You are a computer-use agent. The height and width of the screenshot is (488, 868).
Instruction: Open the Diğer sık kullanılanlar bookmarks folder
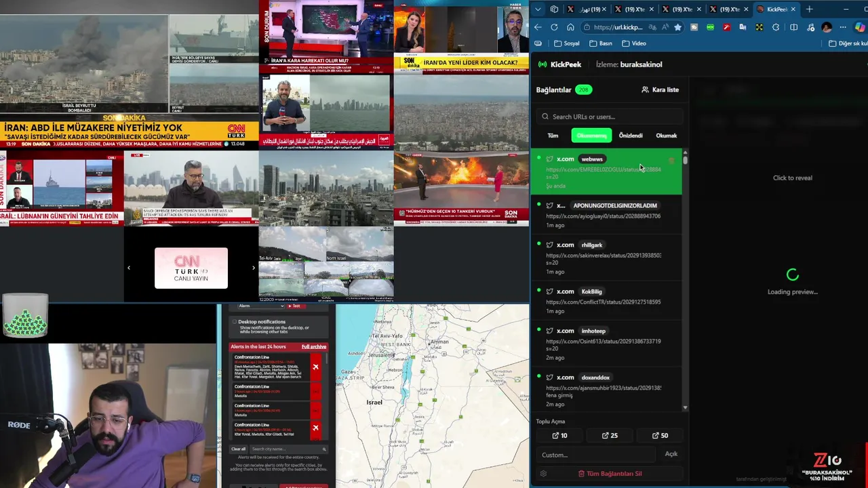pyautogui.click(x=848, y=43)
